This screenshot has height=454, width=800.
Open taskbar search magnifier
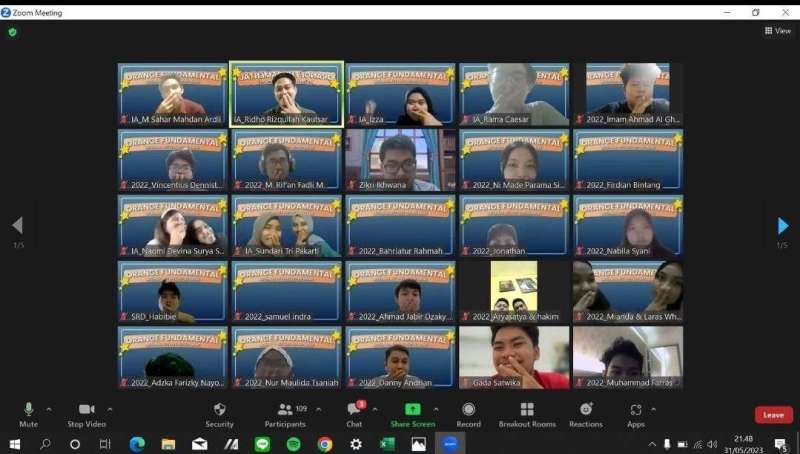click(x=45, y=444)
